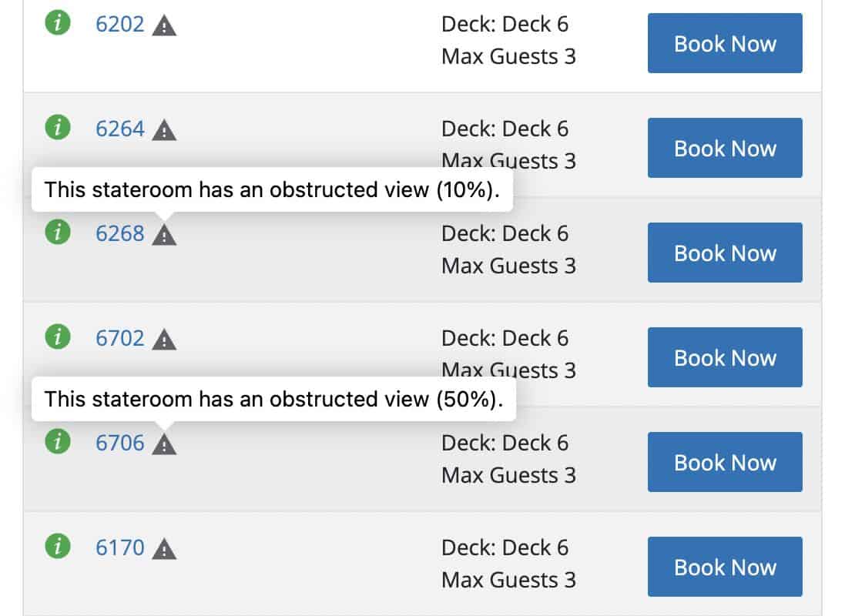Click the warning triangle next to stateroom 6202
The image size is (845, 616).
164,26
